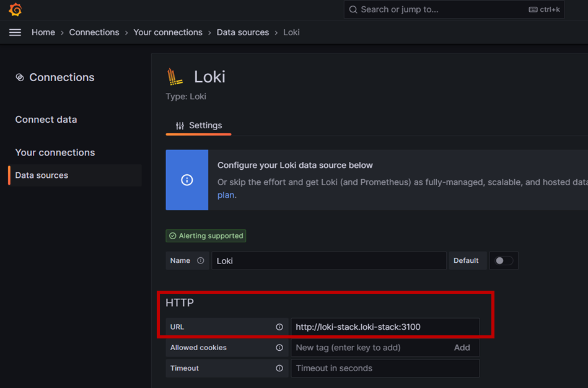Viewport: 588px width, 388px height.
Task: Go to Connections breadcrumb
Action: [94, 32]
